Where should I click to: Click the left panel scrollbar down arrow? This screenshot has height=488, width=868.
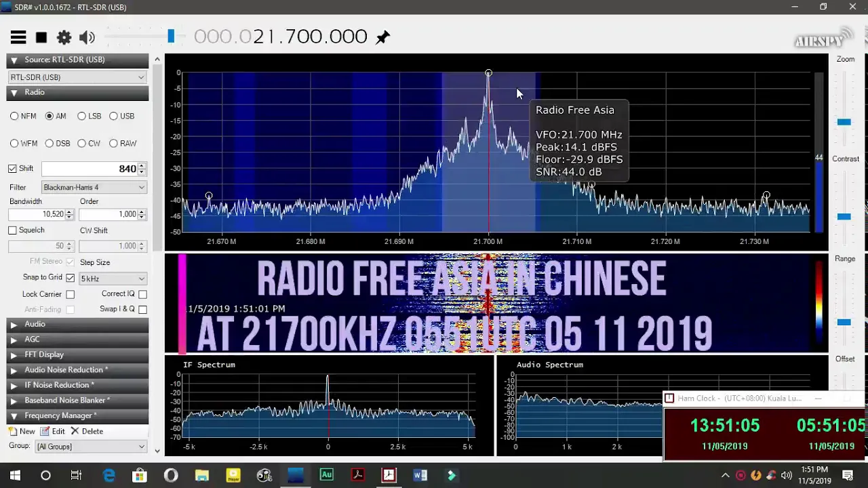pos(157,451)
